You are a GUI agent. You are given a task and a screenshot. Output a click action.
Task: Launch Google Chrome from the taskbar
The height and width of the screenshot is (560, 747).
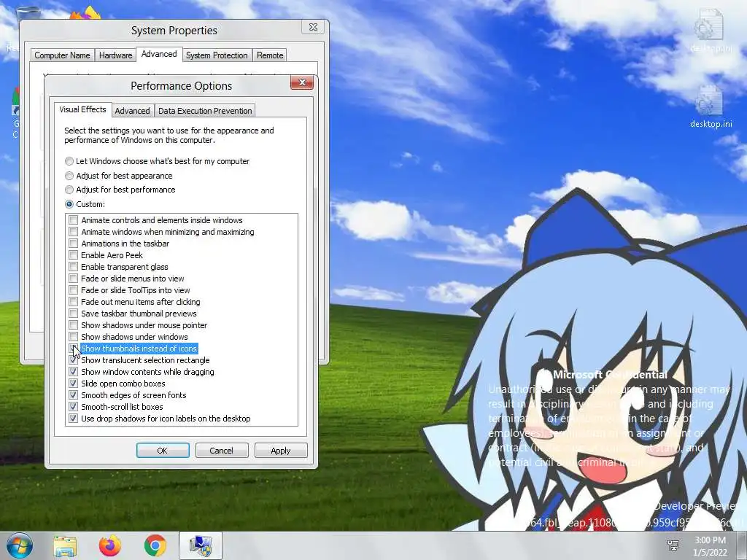[x=155, y=545]
